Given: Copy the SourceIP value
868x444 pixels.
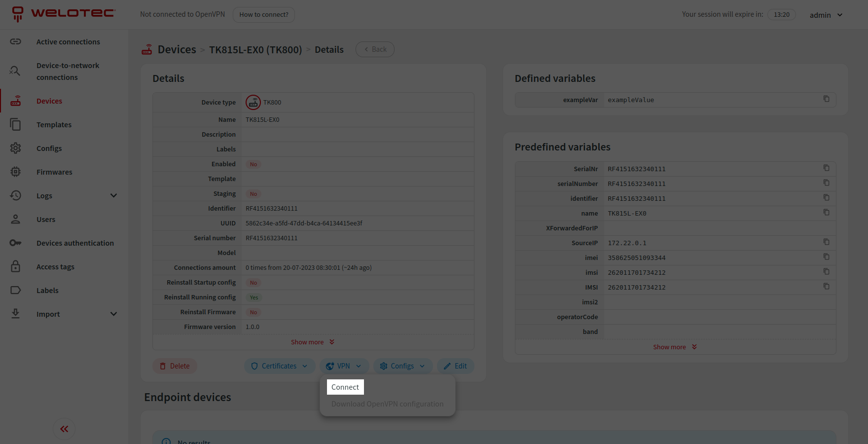Looking at the screenshot, I should click(x=826, y=242).
